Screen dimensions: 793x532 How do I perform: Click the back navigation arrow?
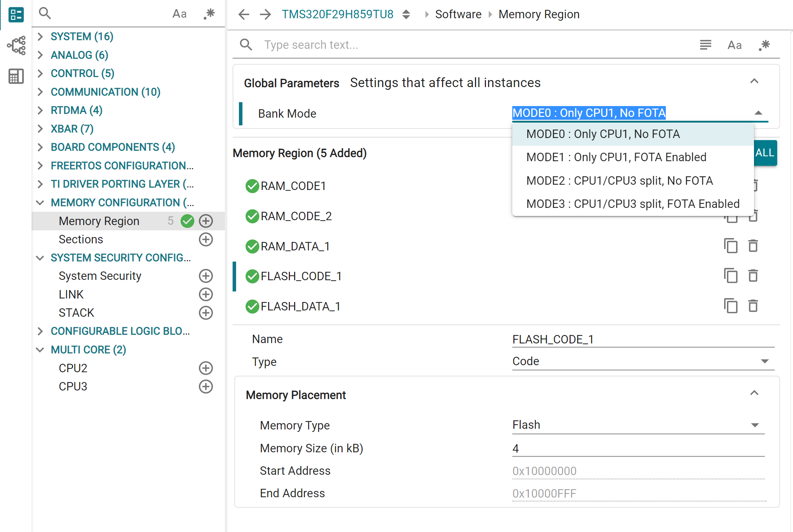pos(244,14)
